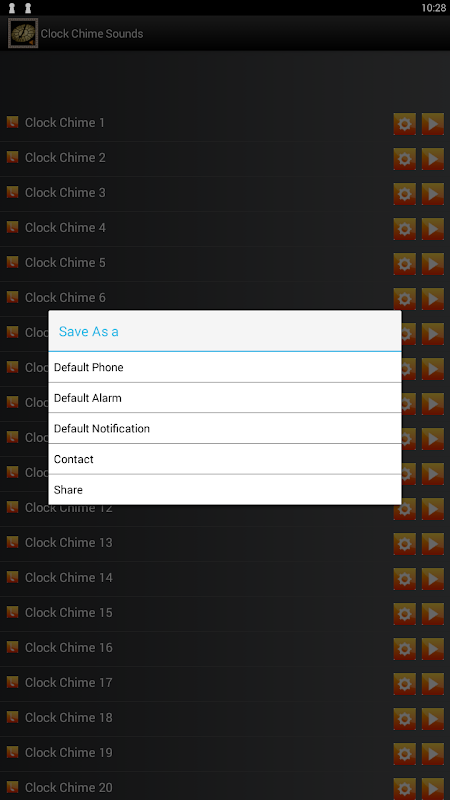This screenshot has height=800, width=450.
Task: Play the Clock Chime 1 sound
Action: [433, 124]
